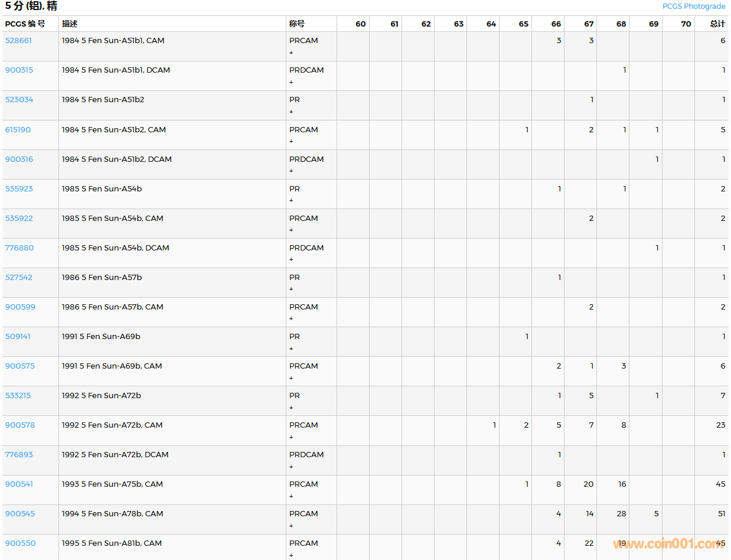Expand plus grades for 1992 A72b PRCAM
The height and width of the screenshot is (560, 731).
coord(291,437)
